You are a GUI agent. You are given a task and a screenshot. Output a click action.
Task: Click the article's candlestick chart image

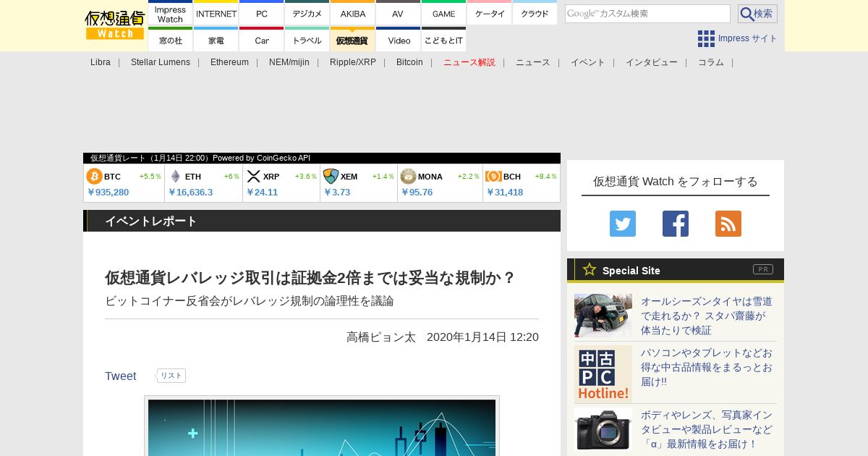click(x=322, y=427)
